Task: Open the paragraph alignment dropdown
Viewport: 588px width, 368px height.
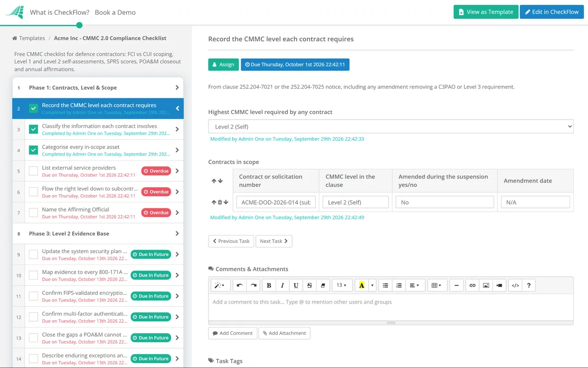Action: [414, 285]
